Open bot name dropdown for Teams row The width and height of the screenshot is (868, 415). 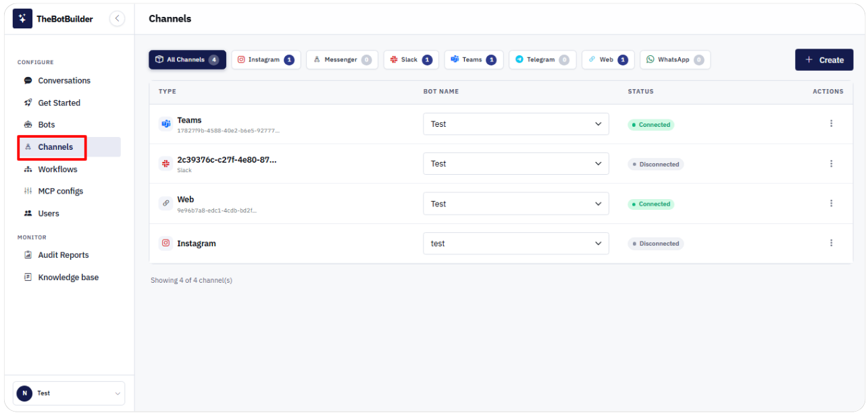[516, 124]
